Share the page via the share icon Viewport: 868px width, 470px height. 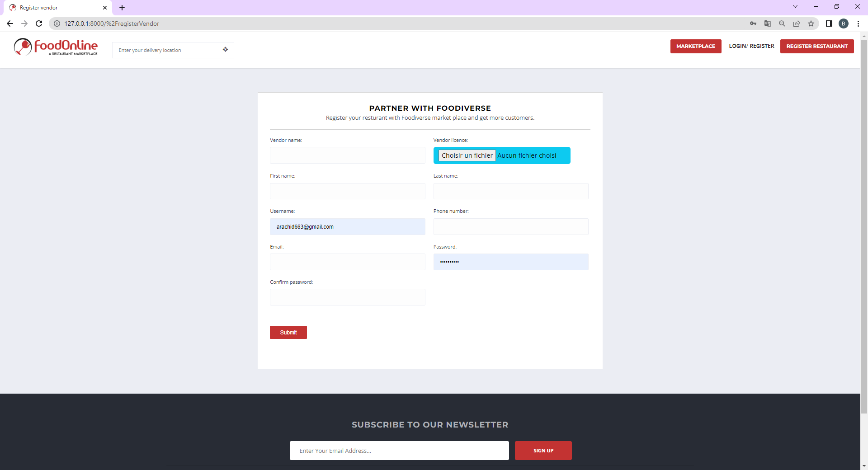(x=797, y=23)
